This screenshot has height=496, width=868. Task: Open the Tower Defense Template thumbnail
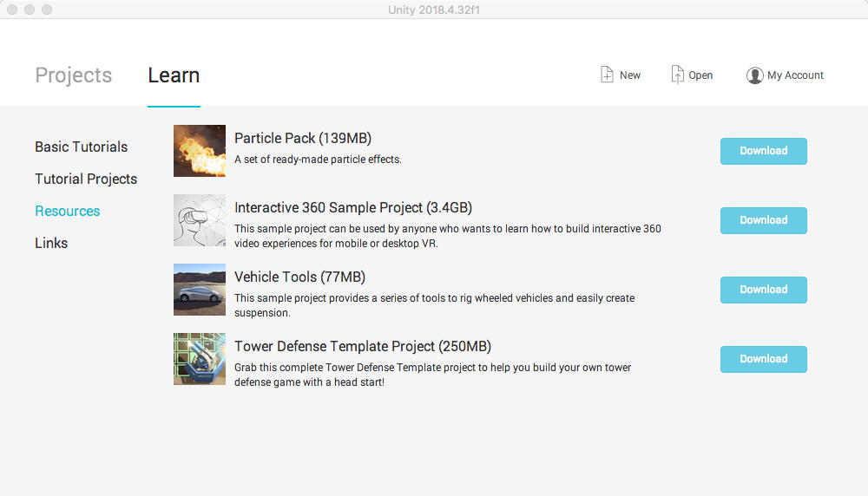click(x=200, y=359)
